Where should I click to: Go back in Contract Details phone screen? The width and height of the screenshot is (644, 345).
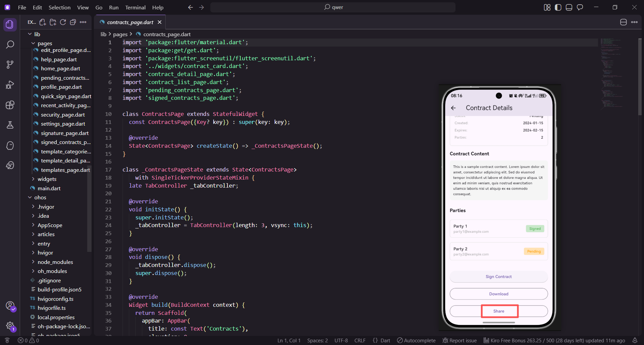453,108
